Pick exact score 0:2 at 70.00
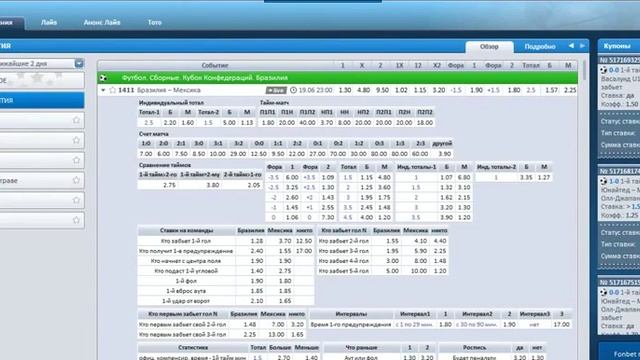Screen dimensions: 640x360 (338, 154)
